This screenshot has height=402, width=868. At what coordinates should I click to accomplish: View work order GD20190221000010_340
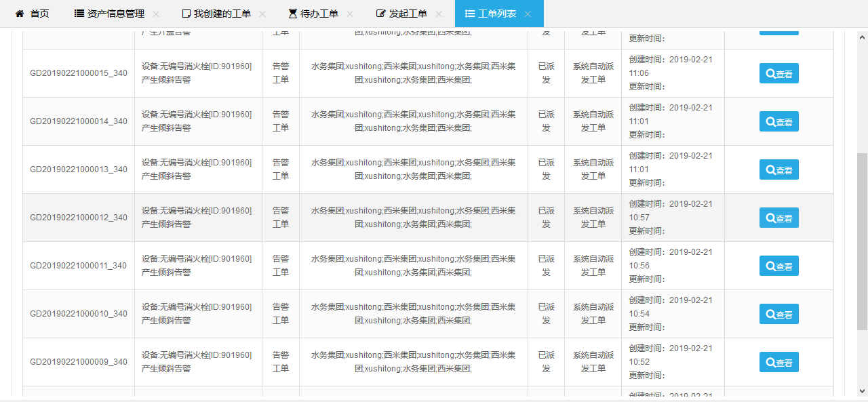778,315
